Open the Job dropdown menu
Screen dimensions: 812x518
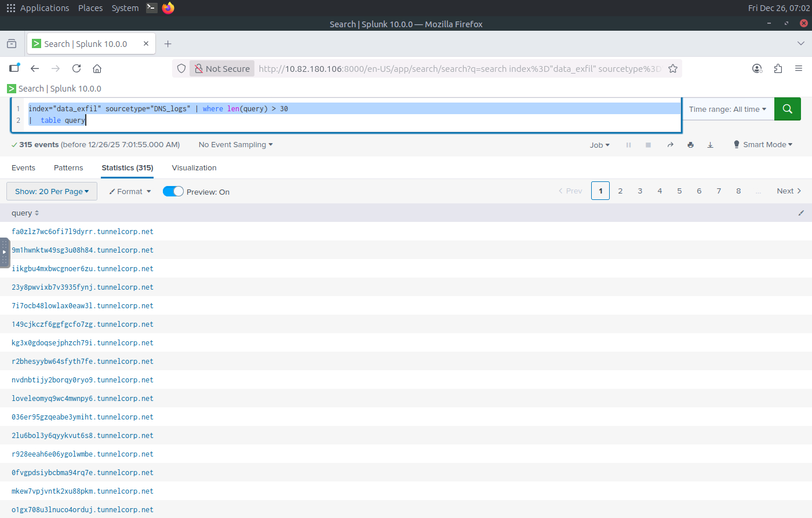click(x=600, y=145)
